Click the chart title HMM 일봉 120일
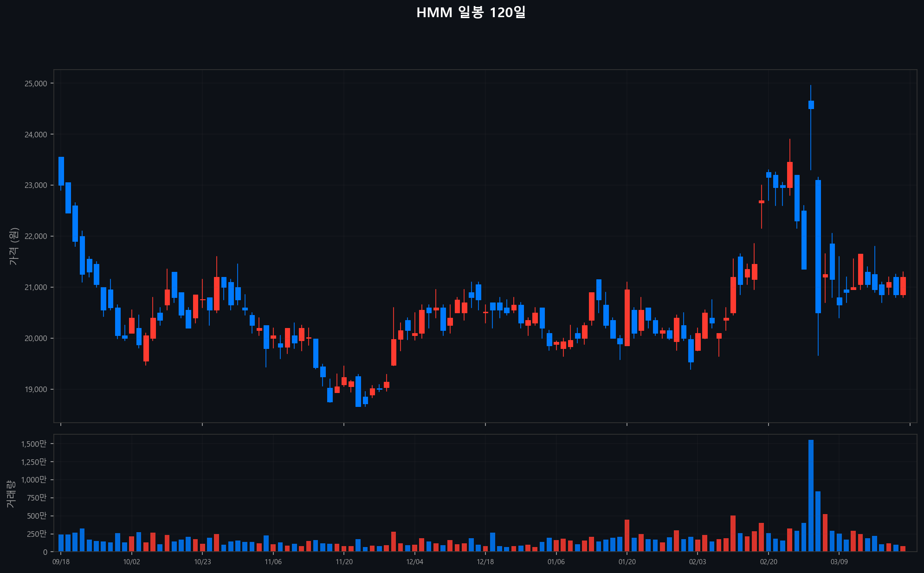 tap(471, 13)
